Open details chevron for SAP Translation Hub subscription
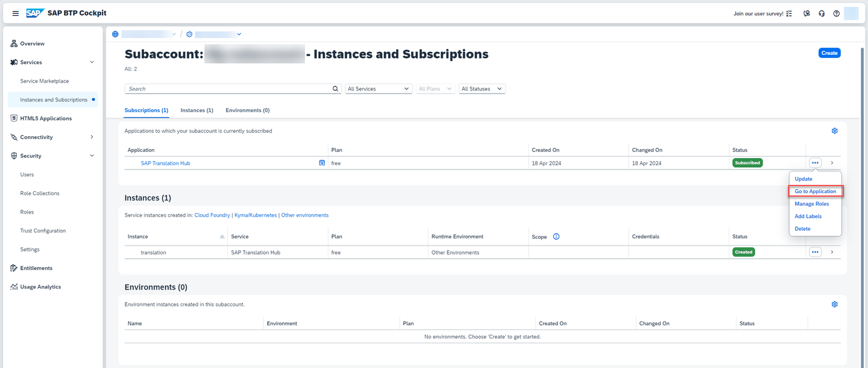This screenshot has height=368, width=868. point(832,163)
